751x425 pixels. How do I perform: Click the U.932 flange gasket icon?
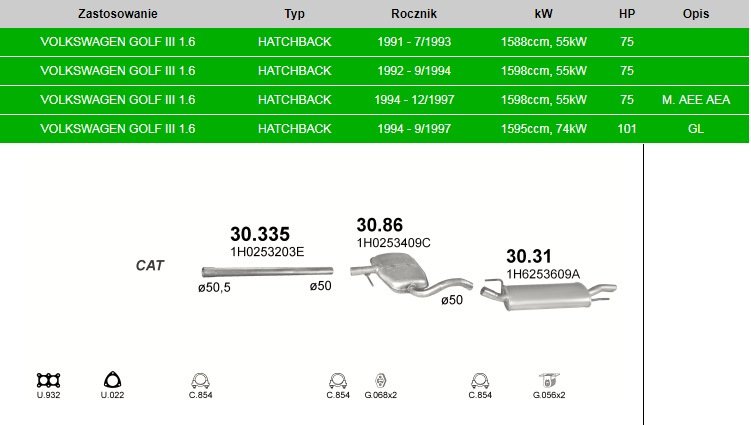click(48, 380)
